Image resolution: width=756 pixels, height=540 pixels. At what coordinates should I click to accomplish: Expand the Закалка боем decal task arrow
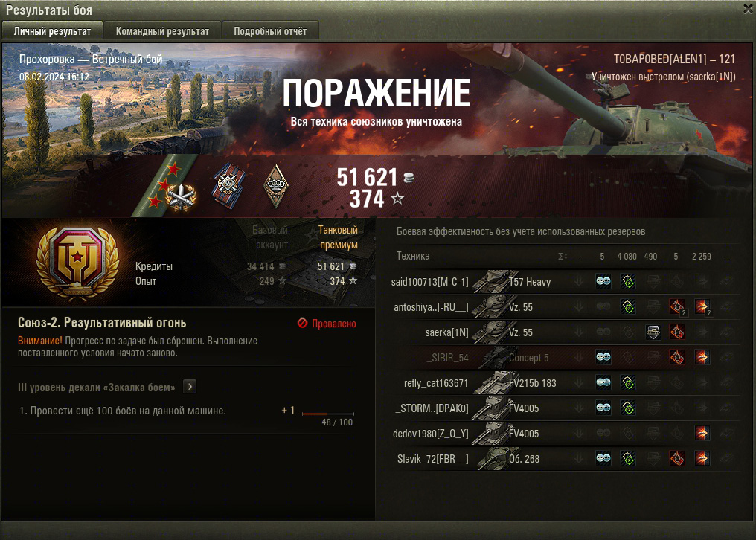pyautogui.click(x=190, y=387)
